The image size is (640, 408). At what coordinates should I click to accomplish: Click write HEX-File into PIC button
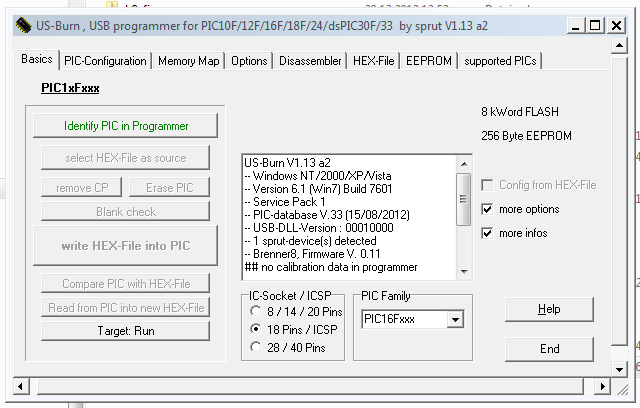click(x=126, y=246)
